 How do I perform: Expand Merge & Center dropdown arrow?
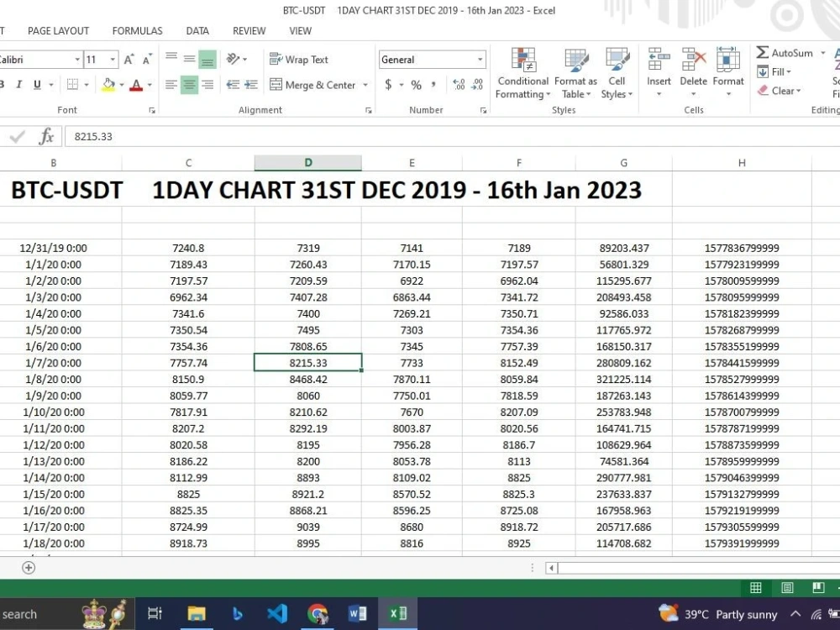pyautogui.click(x=365, y=85)
